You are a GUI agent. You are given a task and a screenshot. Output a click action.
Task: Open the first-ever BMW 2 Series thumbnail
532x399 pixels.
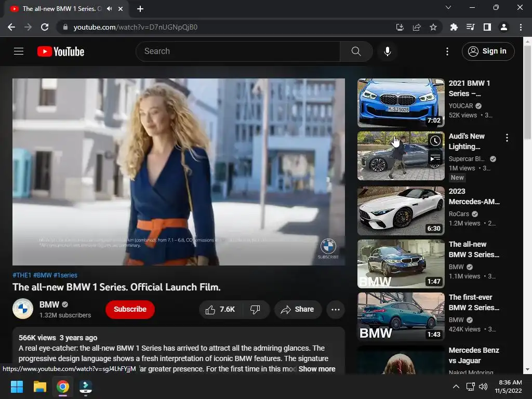401,316
